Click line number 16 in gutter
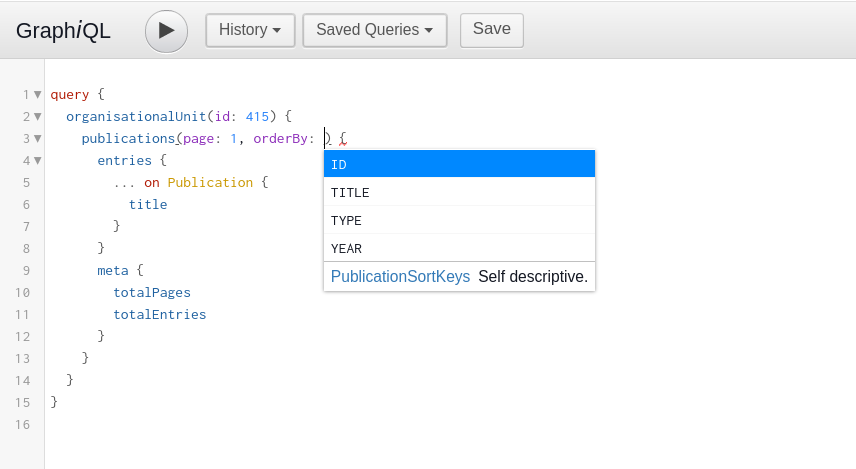 22,424
